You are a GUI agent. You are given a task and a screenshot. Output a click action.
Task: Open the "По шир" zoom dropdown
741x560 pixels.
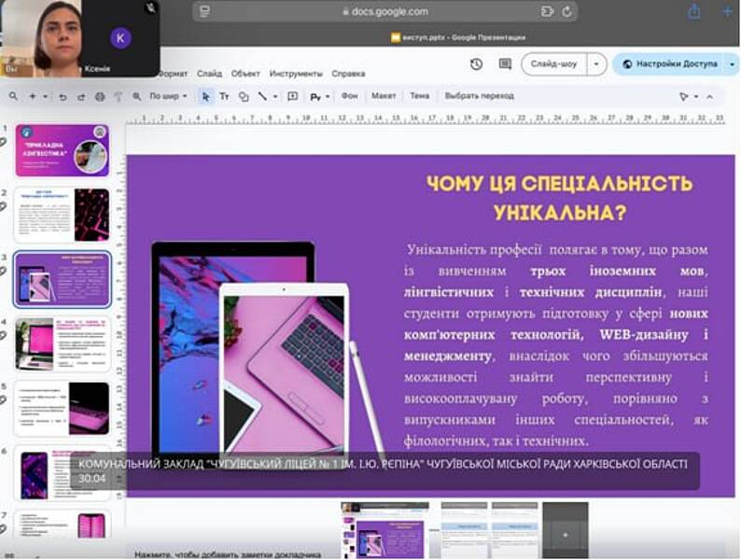[168, 96]
